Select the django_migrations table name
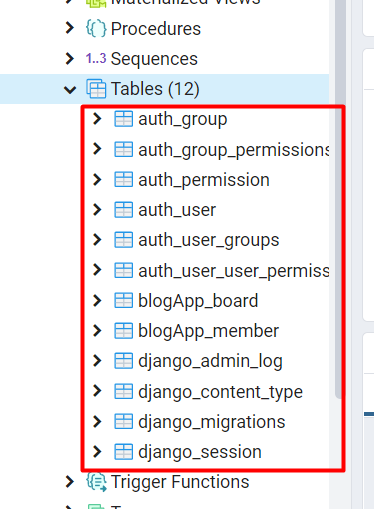This screenshot has height=509, width=374. click(x=212, y=422)
